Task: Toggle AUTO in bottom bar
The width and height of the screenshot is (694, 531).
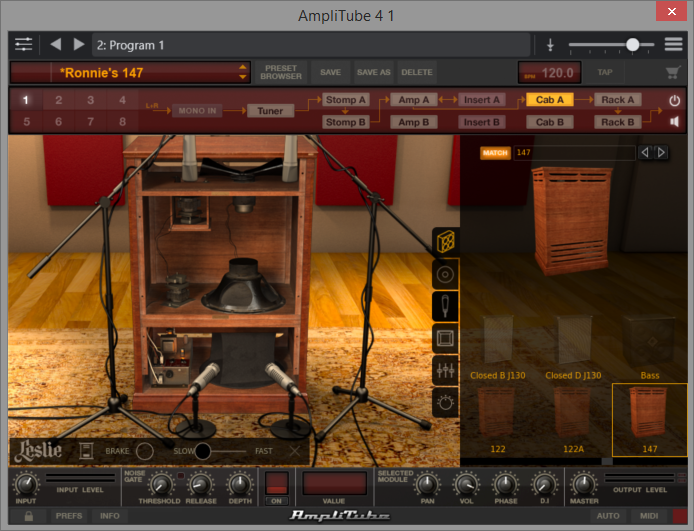Action: 608,516
